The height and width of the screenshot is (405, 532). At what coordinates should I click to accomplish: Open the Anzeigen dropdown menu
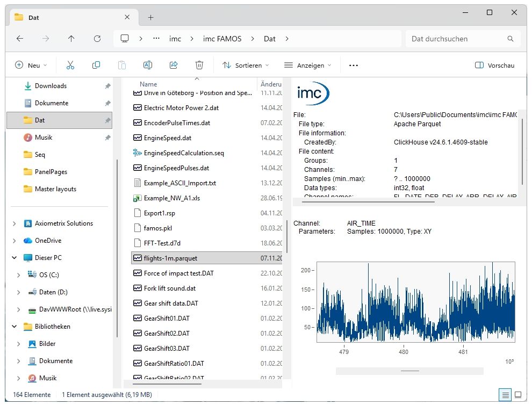pos(308,65)
